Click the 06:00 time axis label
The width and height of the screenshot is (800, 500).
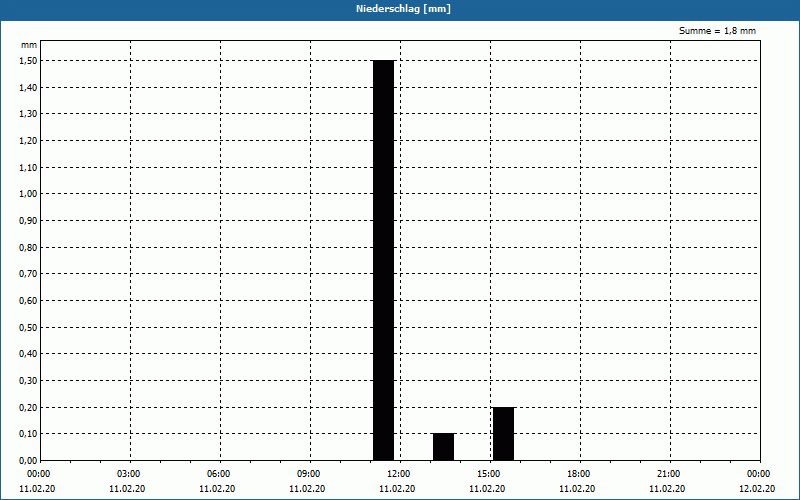click(218, 474)
